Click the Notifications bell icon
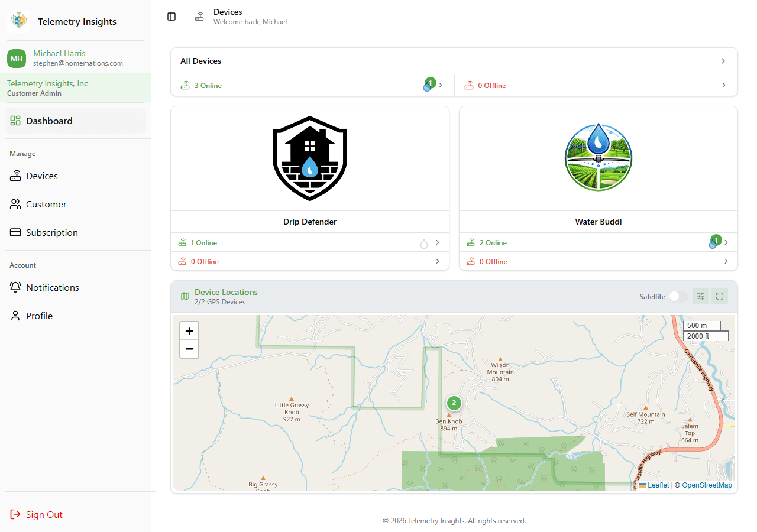The width and height of the screenshot is (757, 532). pos(15,287)
